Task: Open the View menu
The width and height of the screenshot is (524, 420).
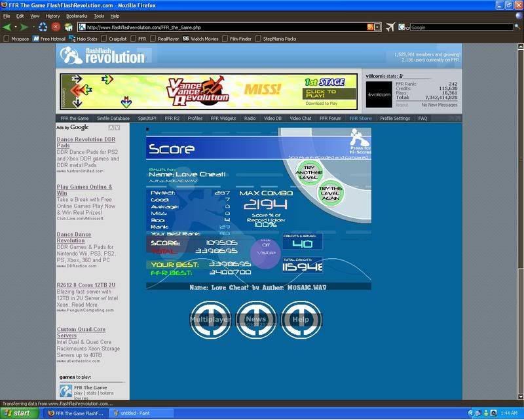Action: (35, 16)
